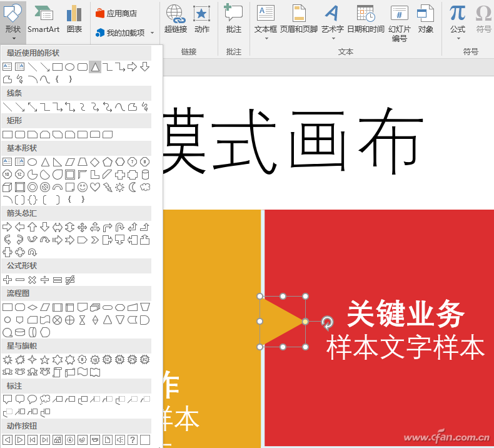The image size is (494, 448).
Task: Click the 符号 symbol button
Action: click(483, 19)
